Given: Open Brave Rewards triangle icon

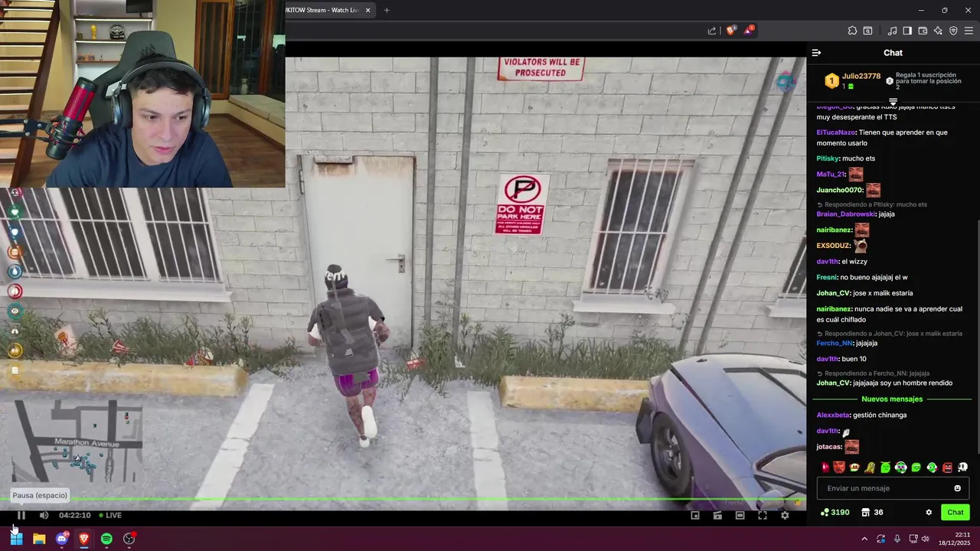Looking at the screenshot, I should click(x=749, y=31).
